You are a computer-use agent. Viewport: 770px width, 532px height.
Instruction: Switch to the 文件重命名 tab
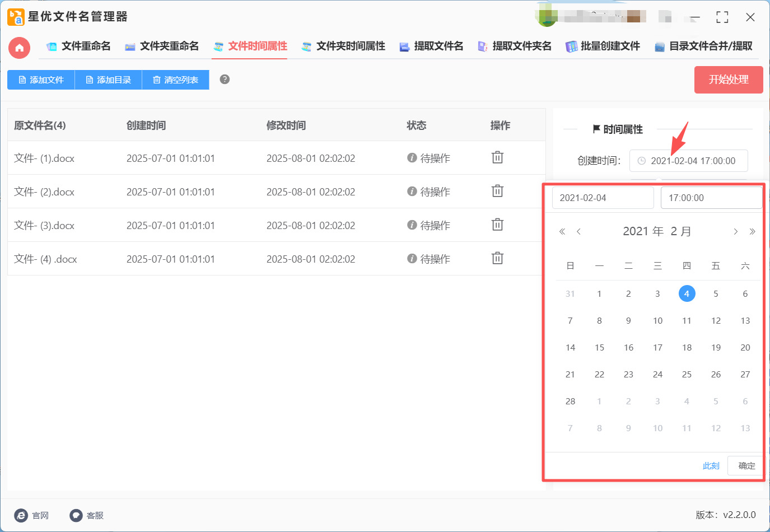click(x=78, y=46)
